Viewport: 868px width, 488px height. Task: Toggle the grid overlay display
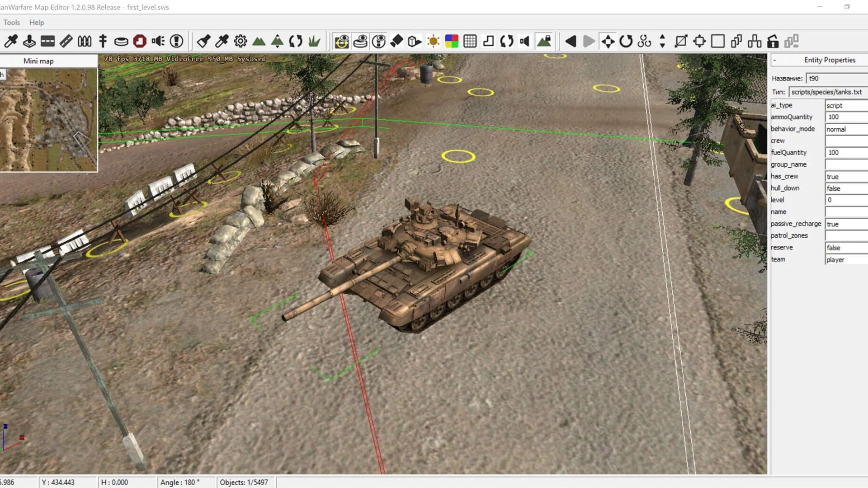[x=470, y=41]
